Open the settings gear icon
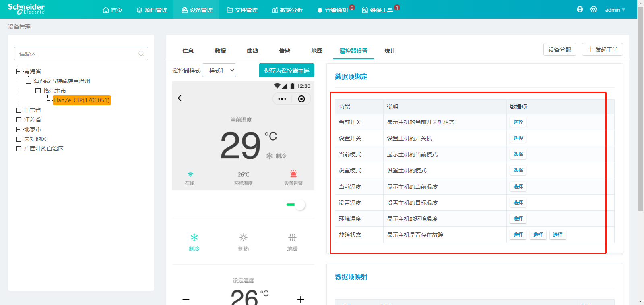644x305 pixels. (594, 9)
